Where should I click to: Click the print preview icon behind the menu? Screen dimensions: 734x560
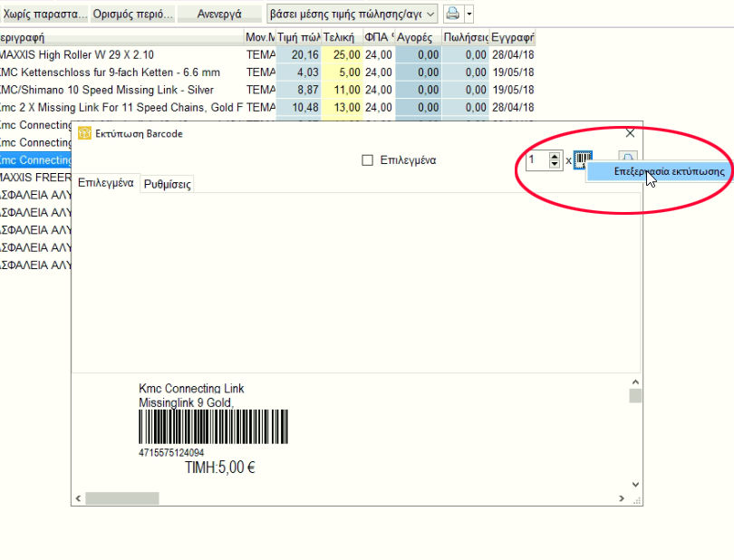click(x=627, y=157)
